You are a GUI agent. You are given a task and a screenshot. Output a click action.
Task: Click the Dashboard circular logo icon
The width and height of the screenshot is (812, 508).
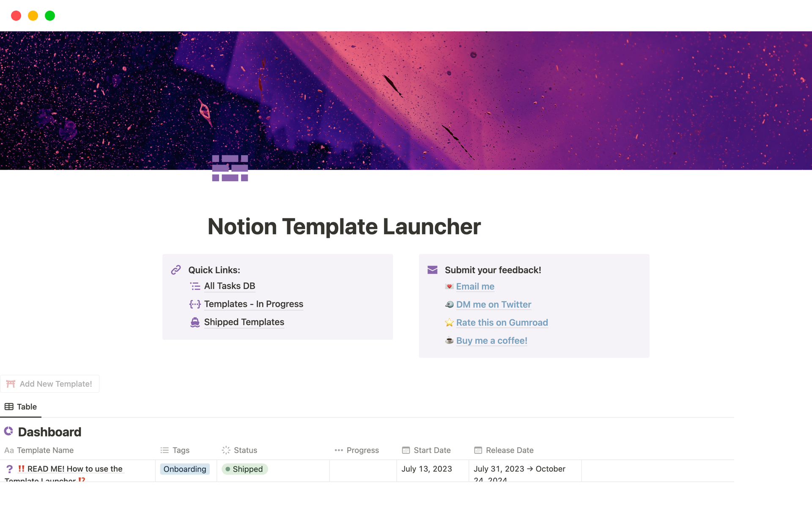9,431
